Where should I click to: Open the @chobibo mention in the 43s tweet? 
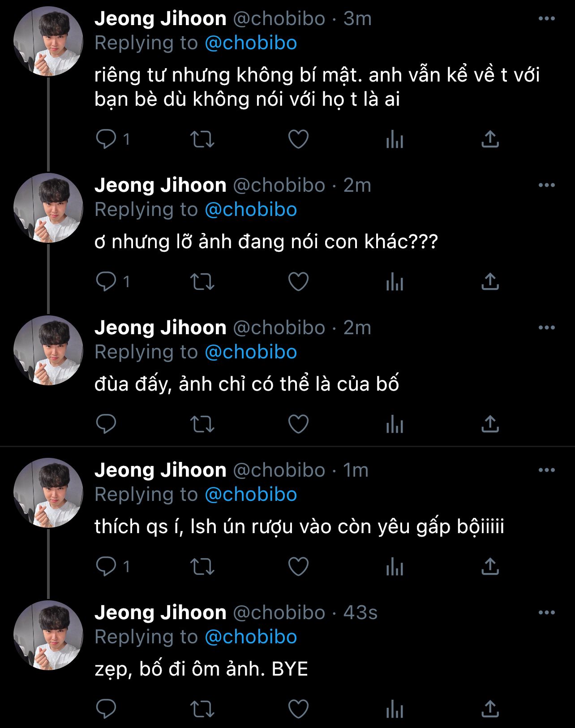(x=251, y=637)
